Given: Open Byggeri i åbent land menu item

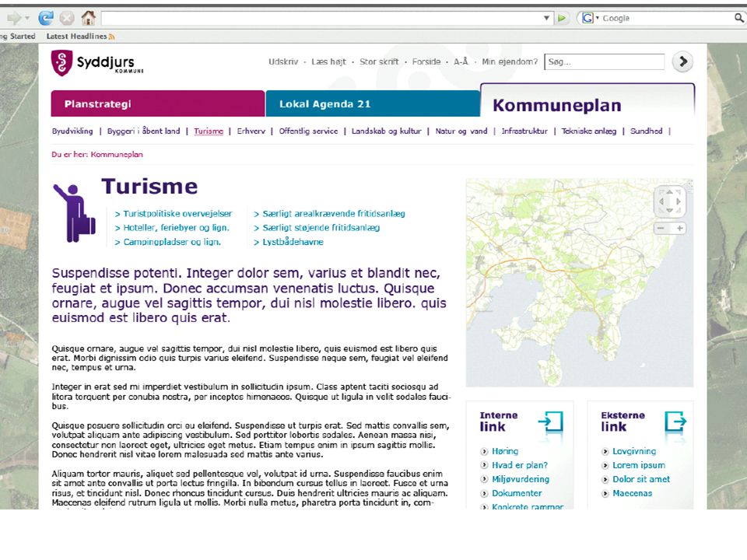Looking at the screenshot, I should click(143, 131).
